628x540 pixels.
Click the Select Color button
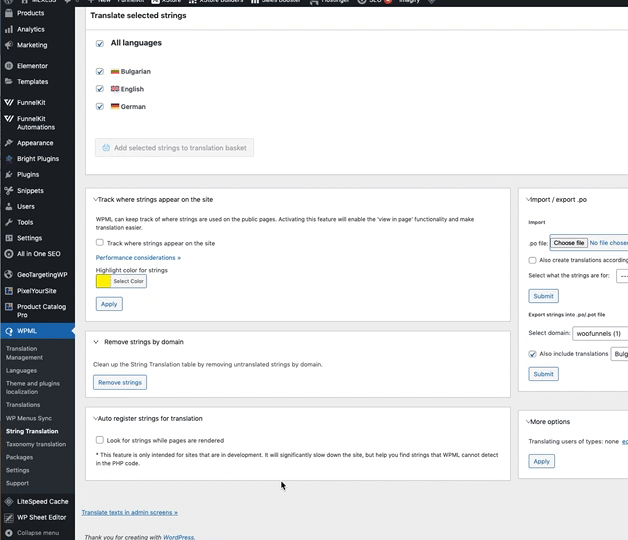[128, 281]
